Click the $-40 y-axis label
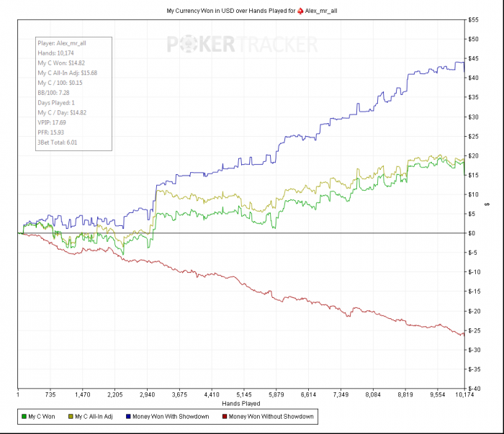 tap(474, 389)
